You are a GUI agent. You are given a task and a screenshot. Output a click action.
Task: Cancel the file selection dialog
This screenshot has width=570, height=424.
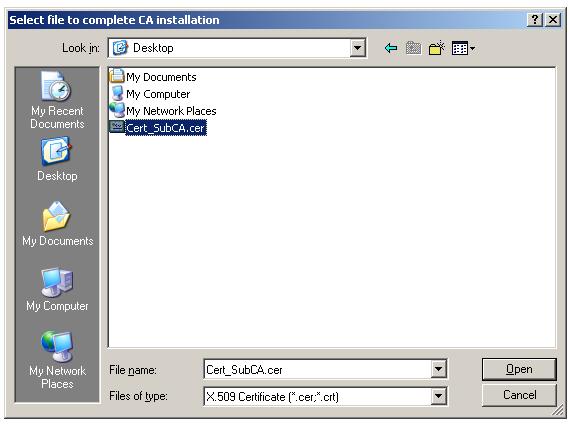519,395
